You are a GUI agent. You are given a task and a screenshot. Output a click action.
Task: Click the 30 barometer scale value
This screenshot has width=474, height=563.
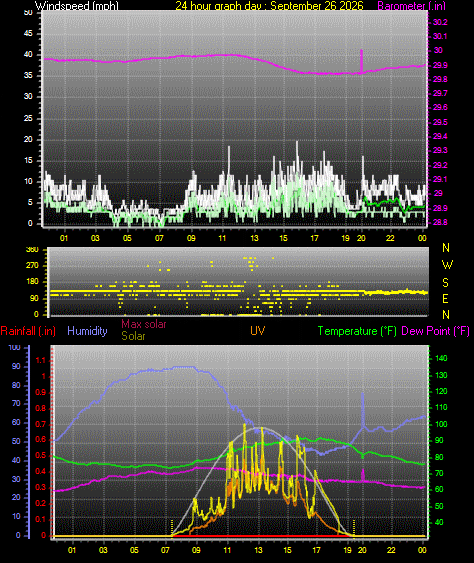click(x=438, y=50)
